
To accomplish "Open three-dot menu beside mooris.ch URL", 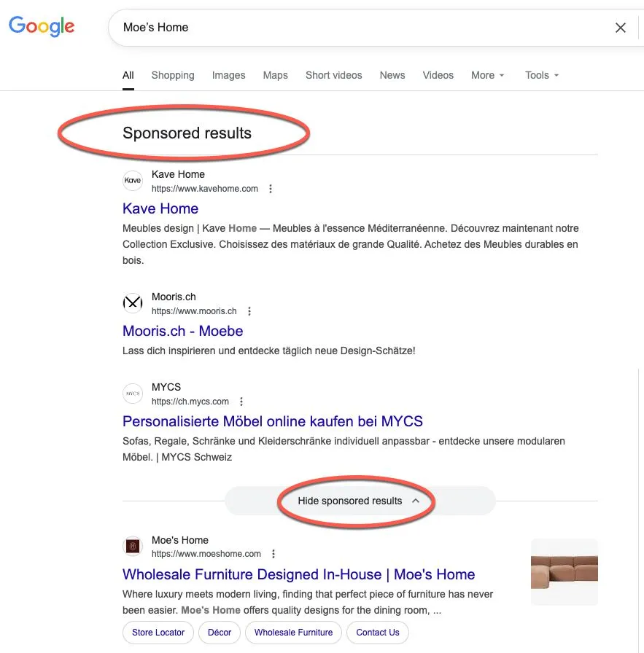I will pos(249,311).
